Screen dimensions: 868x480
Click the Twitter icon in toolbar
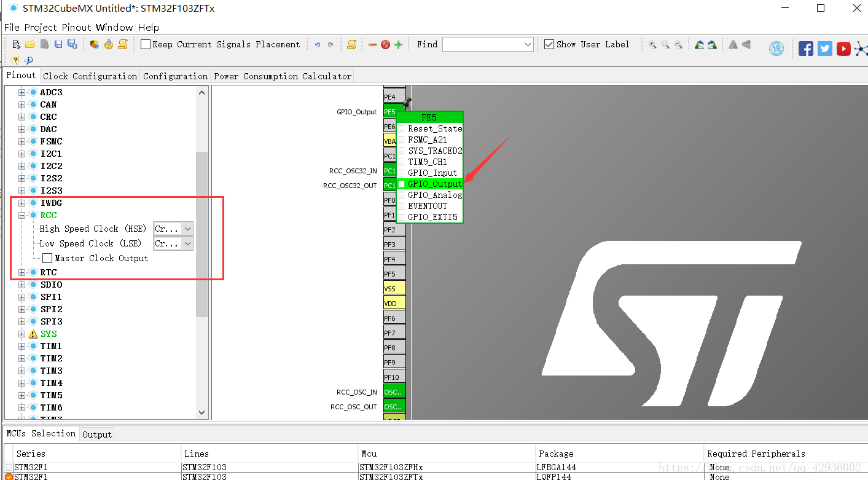(824, 49)
